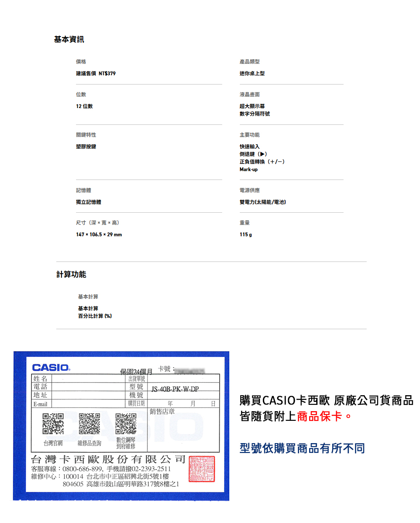Viewport: 420px width, 523px height.
Task: Select the 正負值轉換 (+/−) feature text
Action: coord(262,162)
